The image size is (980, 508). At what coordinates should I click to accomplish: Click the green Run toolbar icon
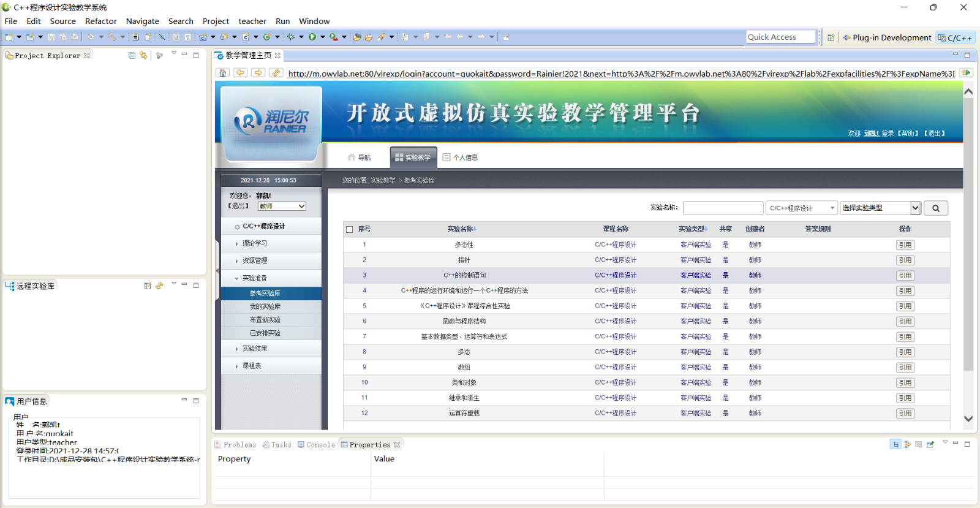(312, 37)
